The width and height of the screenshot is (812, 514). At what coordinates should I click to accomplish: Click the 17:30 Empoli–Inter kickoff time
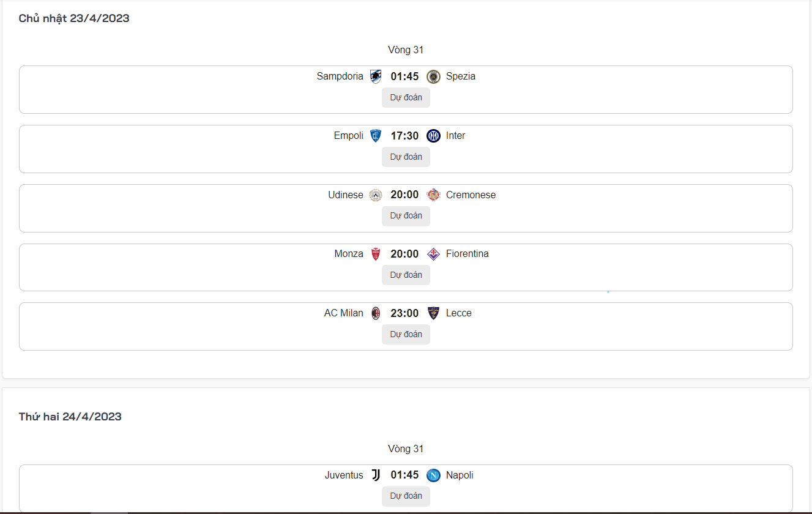(404, 136)
